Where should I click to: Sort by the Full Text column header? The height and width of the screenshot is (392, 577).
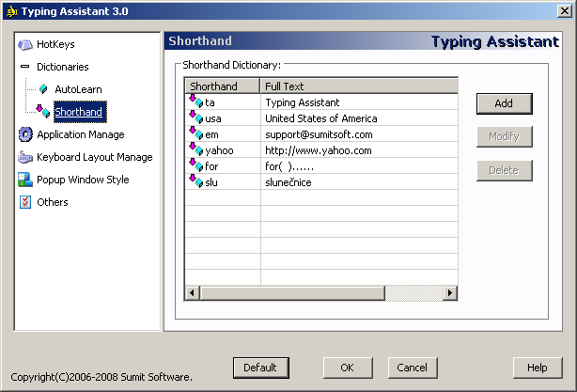click(359, 86)
